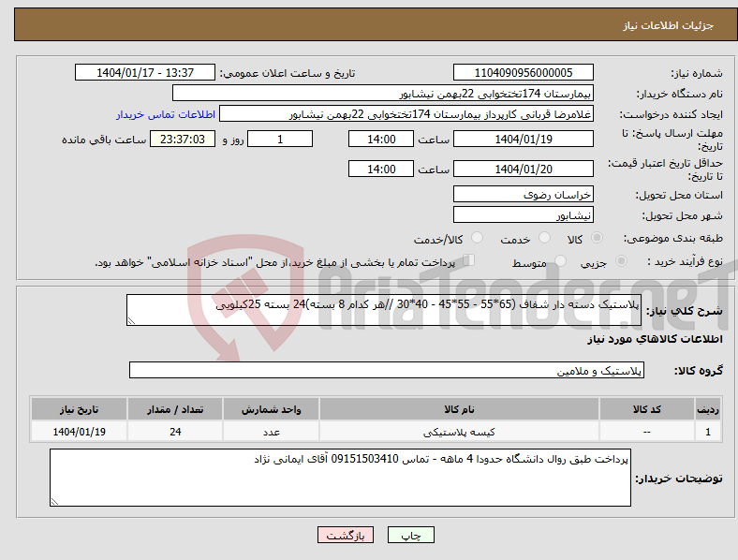This screenshot has width=738, height=560.
Task: Click the goods group field پلاستیک و ملامین
Action: click(x=387, y=370)
